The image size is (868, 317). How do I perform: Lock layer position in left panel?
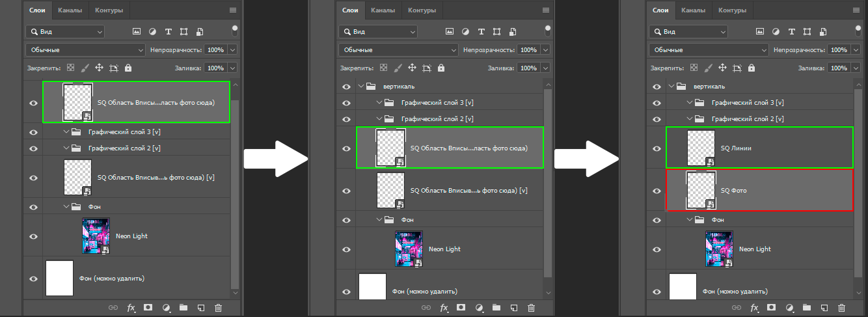[x=99, y=68]
